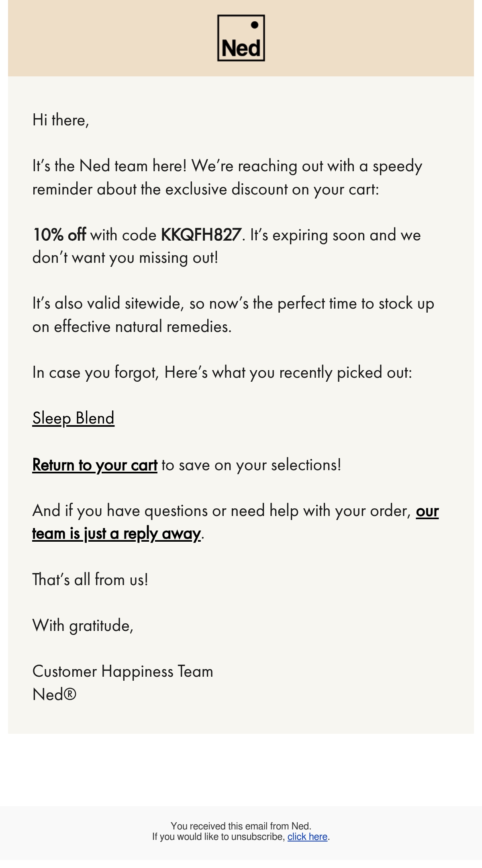The image size is (482, 868).
Task: Click the black dot inside Ned logo
Action: click(x=254, y=25)
